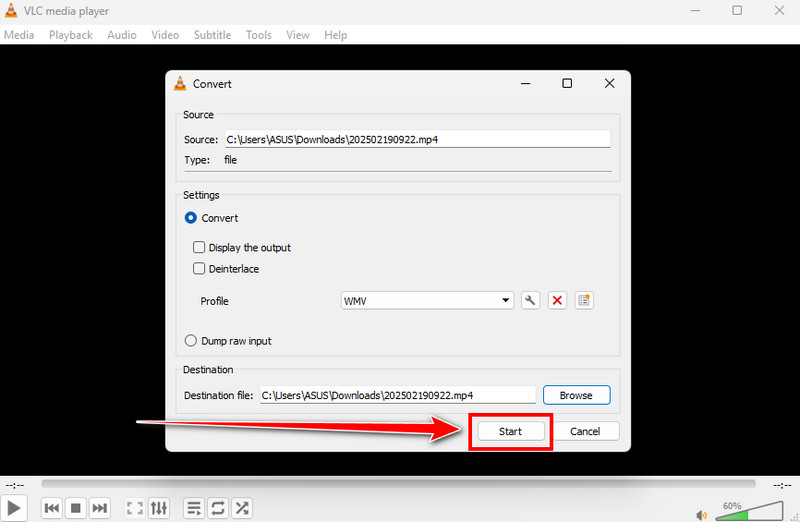Open the Subtitle menu
The image size is (800, 522).
click(212, 35)
